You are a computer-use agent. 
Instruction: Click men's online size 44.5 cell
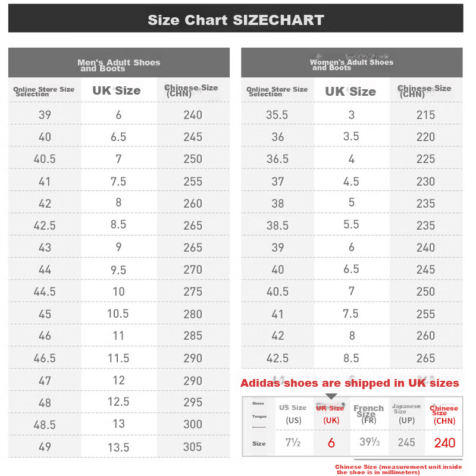click(x=45, y=292)
